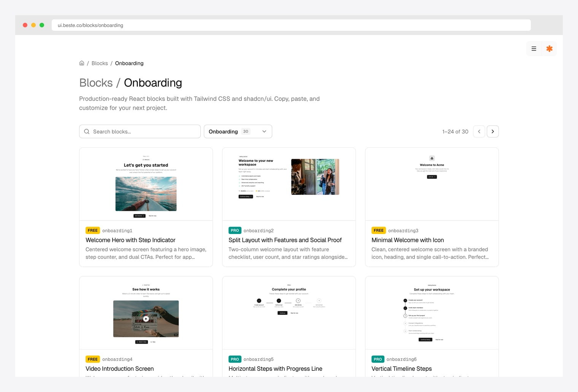Screen dimensions: 578x392
Task: Click Vertical Timeline Steps title
Action: click(x=402, y=369)
